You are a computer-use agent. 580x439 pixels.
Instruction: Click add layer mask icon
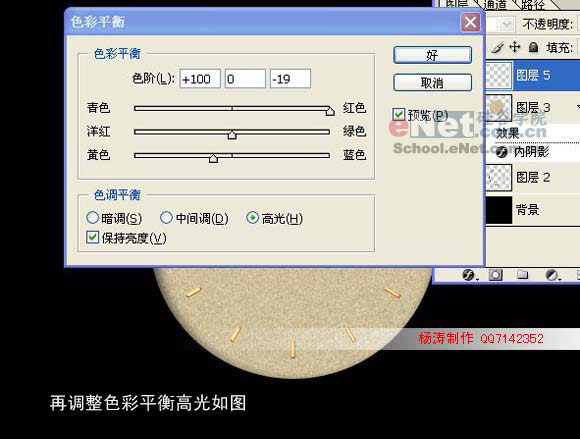coord(496,275)
